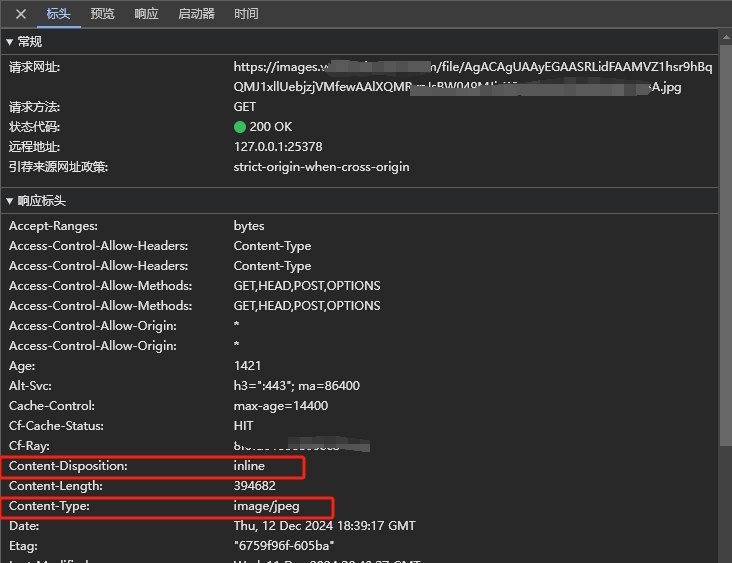
Task: Click the strict-origin-when-cross-origin policy value
Action: 321,167
